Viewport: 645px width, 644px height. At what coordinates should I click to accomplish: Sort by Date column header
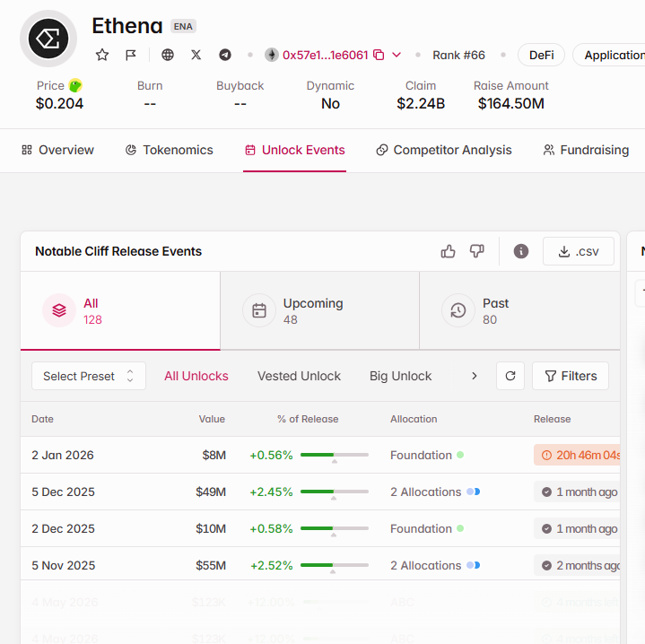(x=42, y=419)
